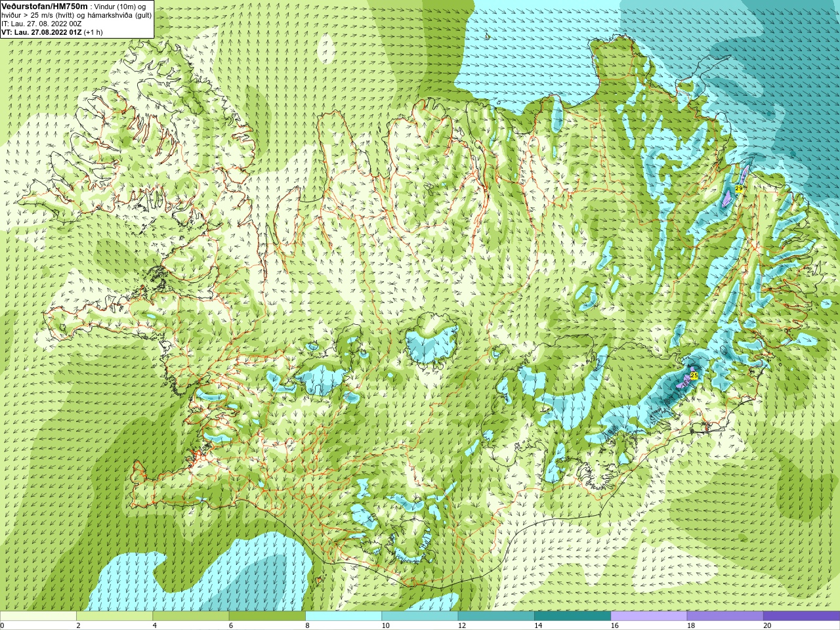Click the yellow gust marker labeled 29
The width and height of the screenshot is (840, 630).
coord(739,188)
